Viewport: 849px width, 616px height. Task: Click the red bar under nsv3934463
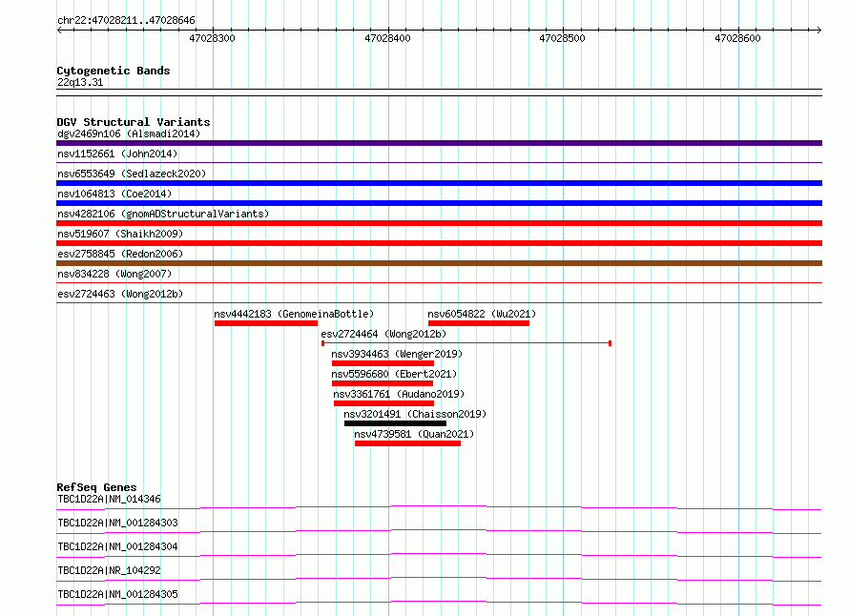pyautogui.click(x=383, y=363)
